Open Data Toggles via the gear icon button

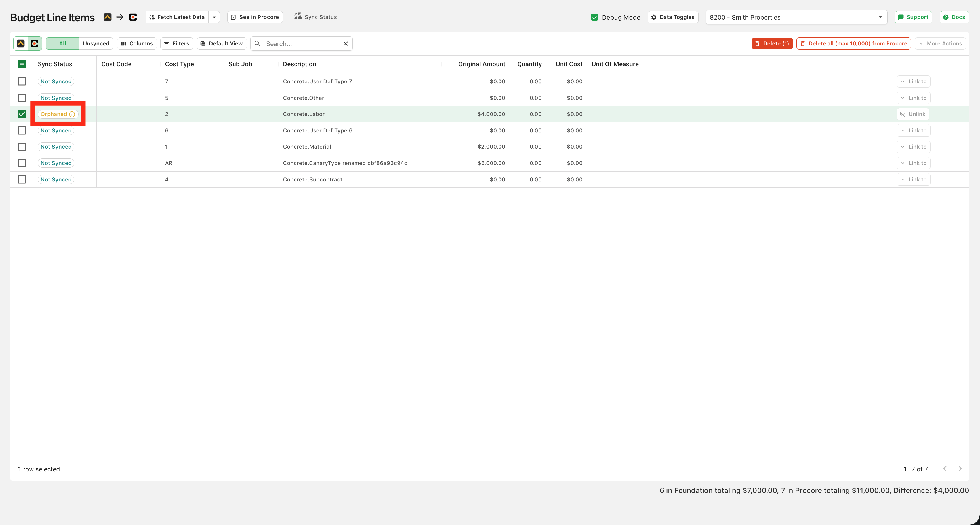[673, 17]
